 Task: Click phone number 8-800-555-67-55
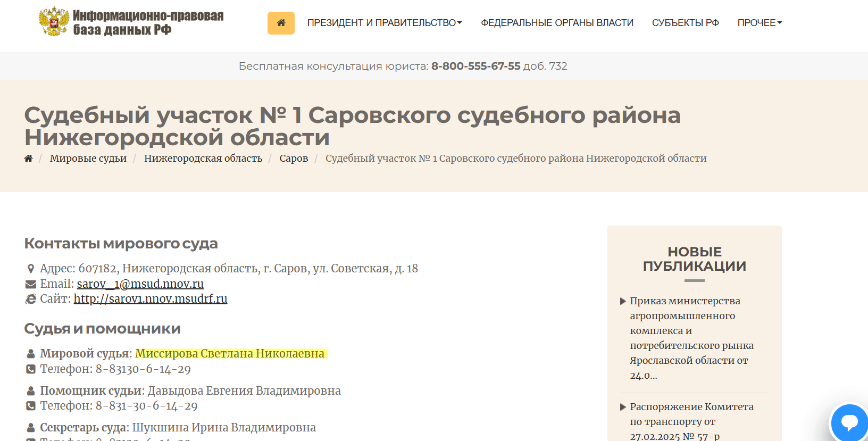tap(476, 66)
